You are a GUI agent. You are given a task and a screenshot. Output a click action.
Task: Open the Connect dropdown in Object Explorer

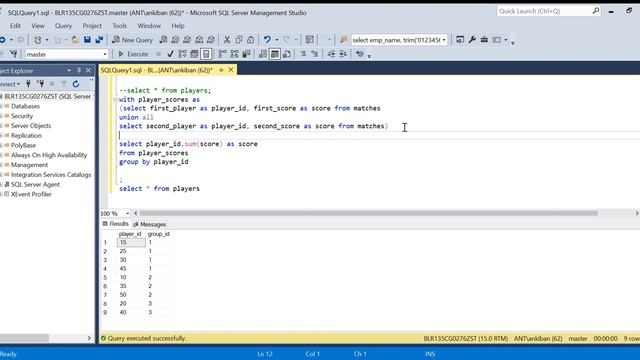pos(10,84)
